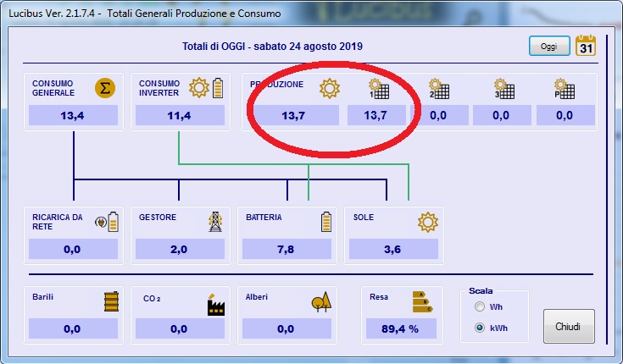The image size is (623, 364).
Task: Click the Batteria battery icon
Action: 326,222
